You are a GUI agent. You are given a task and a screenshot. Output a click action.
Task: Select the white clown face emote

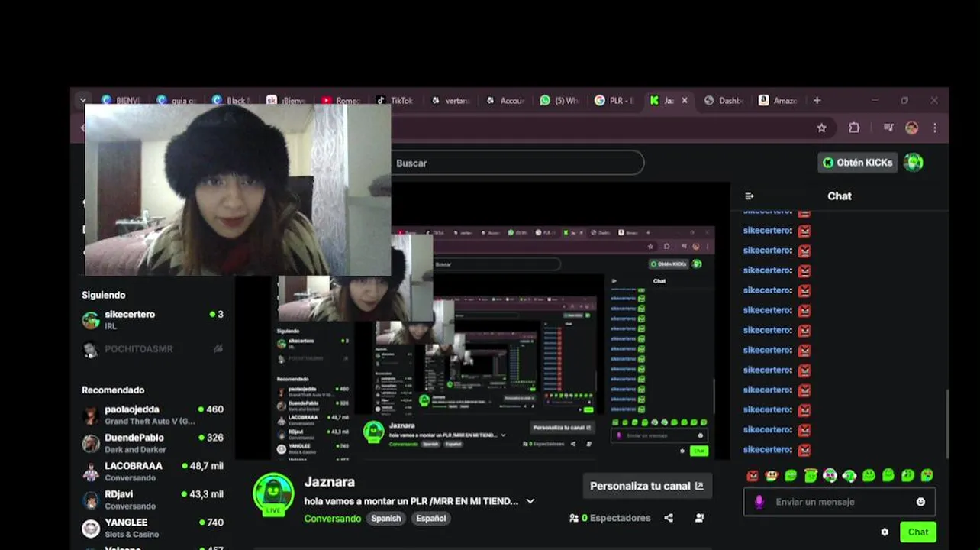(x=830, y=475)
